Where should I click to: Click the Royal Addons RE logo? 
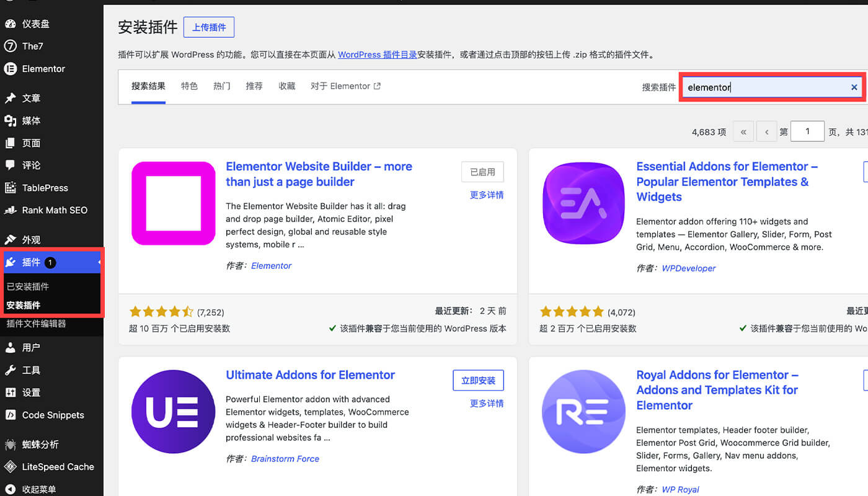click(584, 412)
